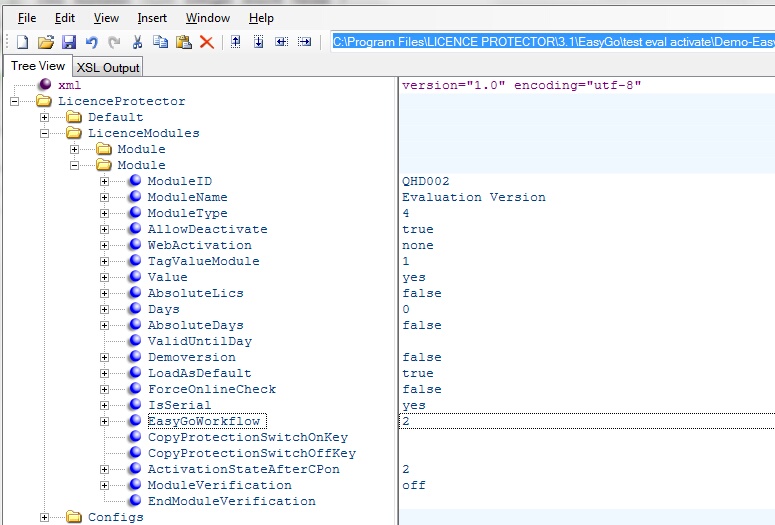Click the blue ball icon beside ValidUntilDay
Image resolution: width=775 pixels, height=525 pixels.
[x=135, y=341]
